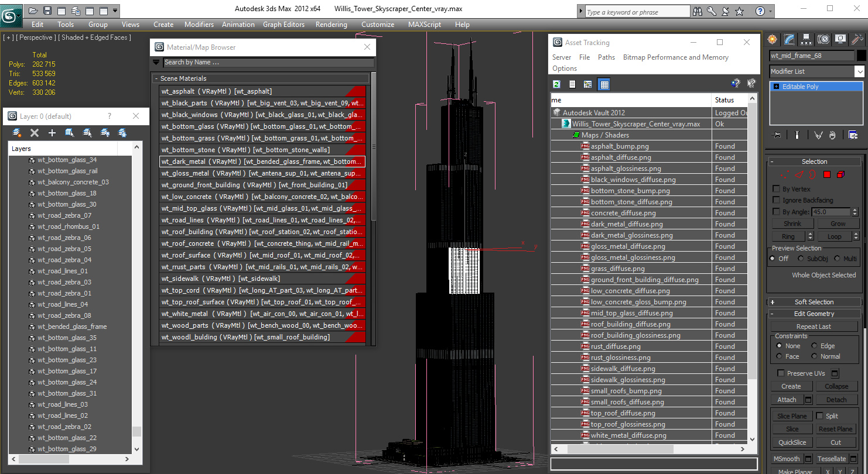Click the Grow button
868x474 pixels.
tap(838, 224)
